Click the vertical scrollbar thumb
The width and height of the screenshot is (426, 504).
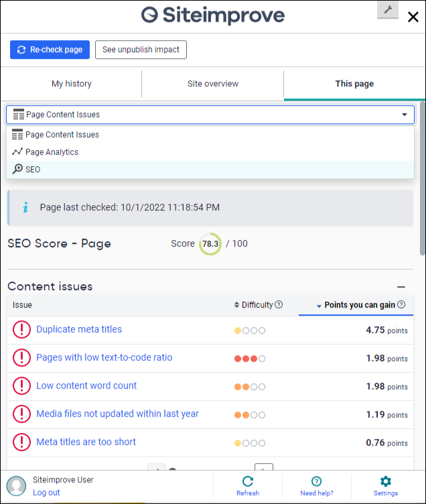click(x=423, y=178)
